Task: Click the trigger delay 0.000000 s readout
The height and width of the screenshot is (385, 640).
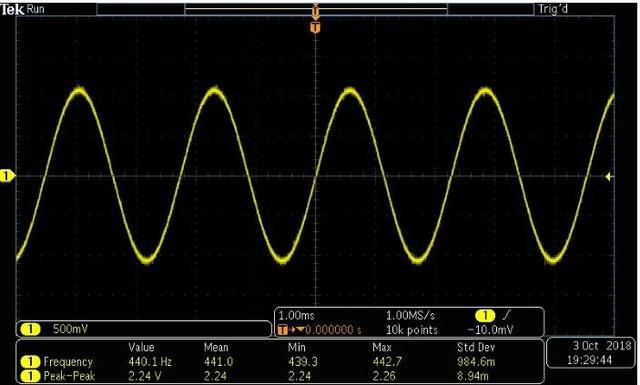Action: pos(333,330)
